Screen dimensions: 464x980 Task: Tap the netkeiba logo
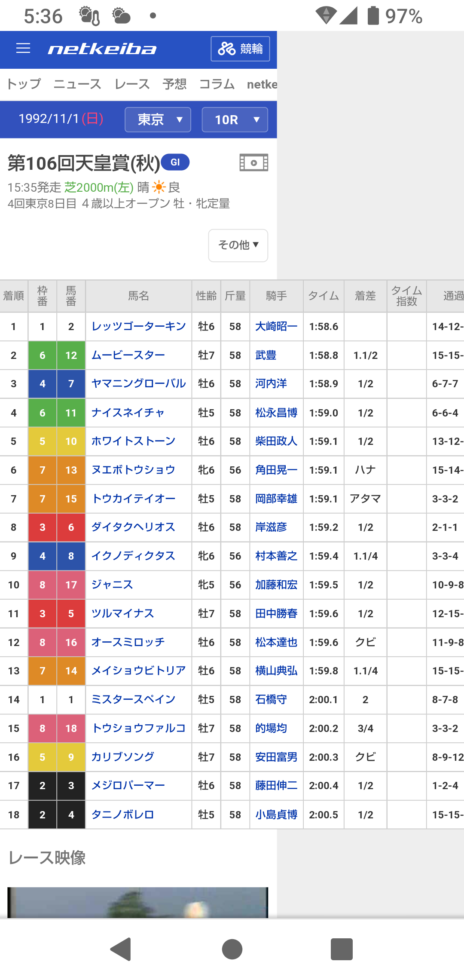(x=102, y=49)
